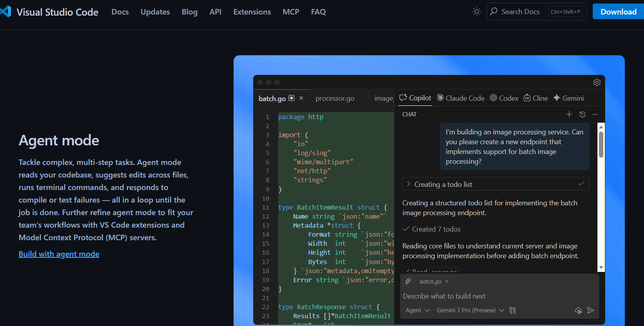The height and width of the screenshot is (326, 644).
Task: Click the 'type BatchItemResult struct' code line
Action: [x=333, y=207]
